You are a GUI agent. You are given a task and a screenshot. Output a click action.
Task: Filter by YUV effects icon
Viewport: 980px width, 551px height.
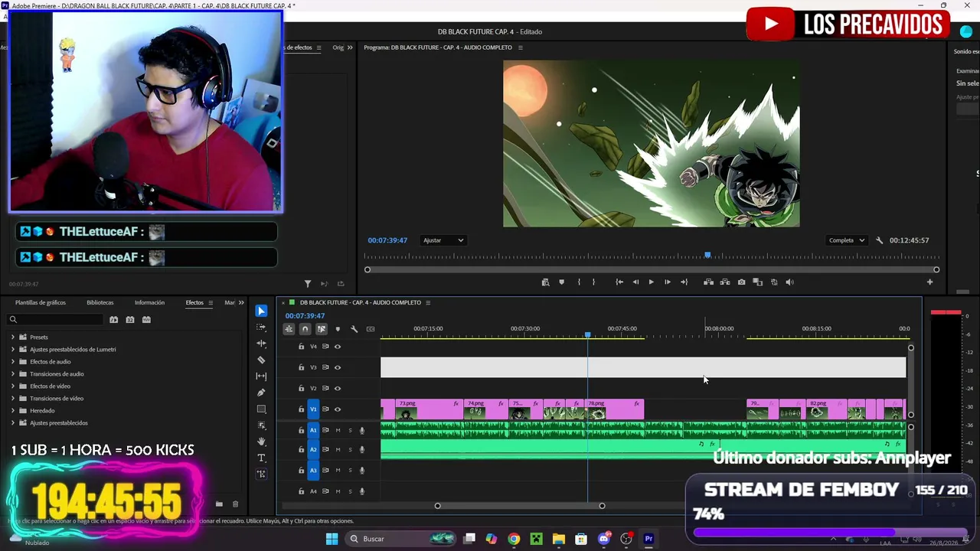coord(147,320)
